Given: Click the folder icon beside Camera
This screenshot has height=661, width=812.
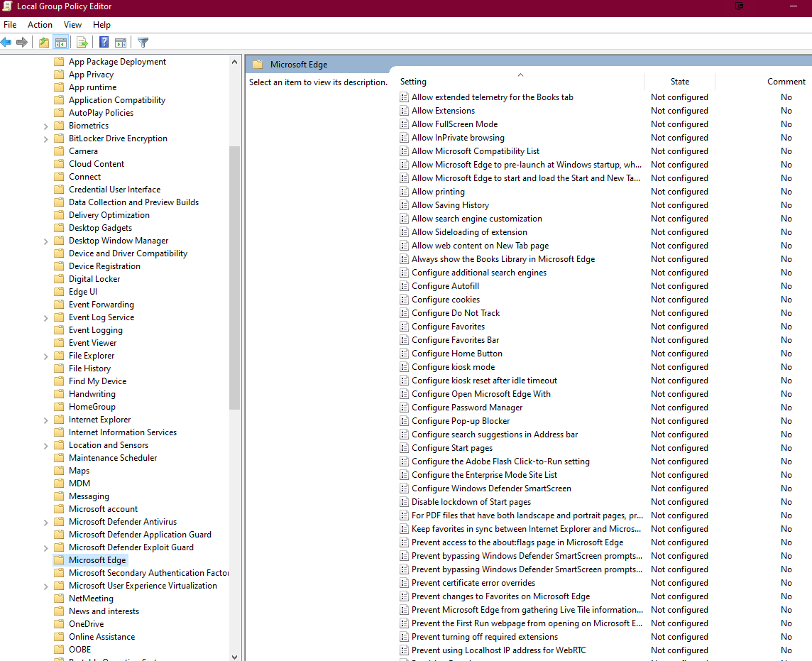Looking at the screenshot, I should point(59,151).
